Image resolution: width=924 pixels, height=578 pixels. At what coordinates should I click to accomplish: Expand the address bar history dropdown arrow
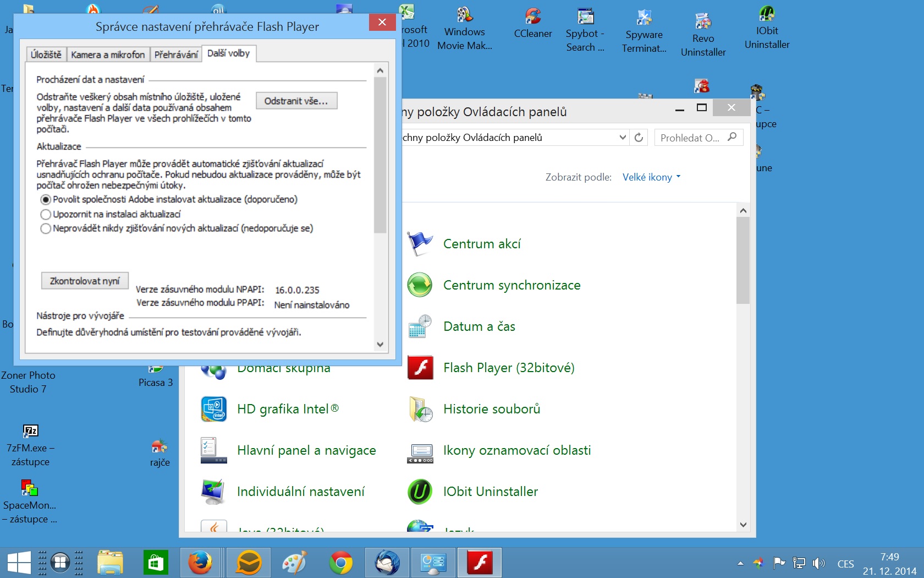coord(623,138)
